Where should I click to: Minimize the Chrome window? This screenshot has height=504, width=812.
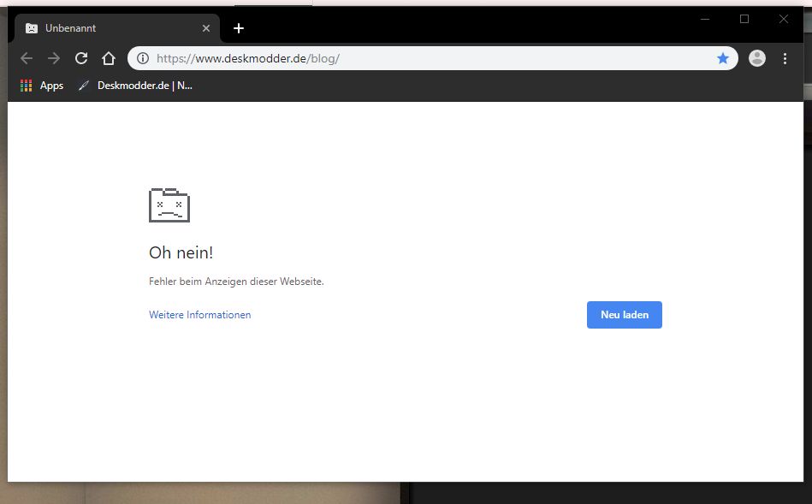[x=705, y=19]
